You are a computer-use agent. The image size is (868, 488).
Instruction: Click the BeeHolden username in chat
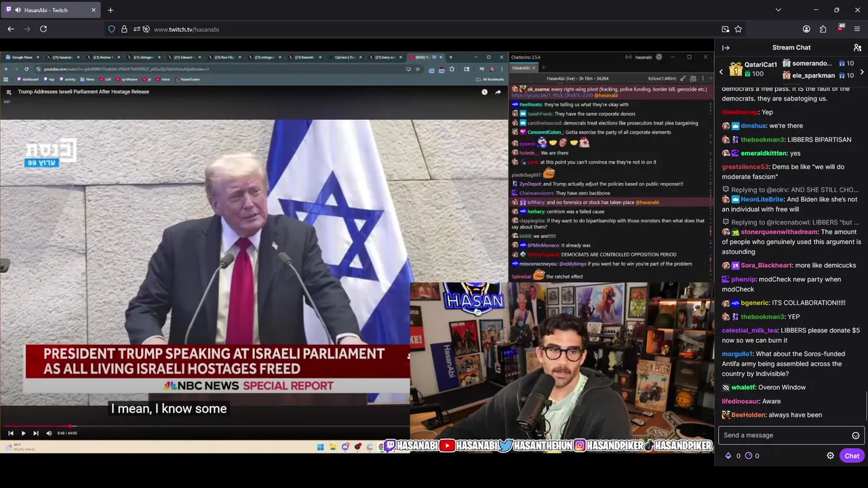[x=748, y=415]
